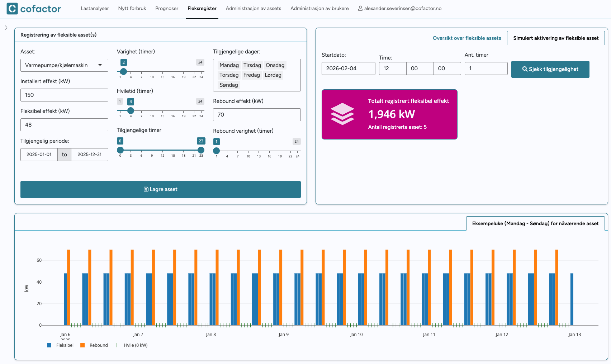Click the user profile icon beside the email
The width and height of the screenshot is (611, 364).
click(x=360, y=8)
